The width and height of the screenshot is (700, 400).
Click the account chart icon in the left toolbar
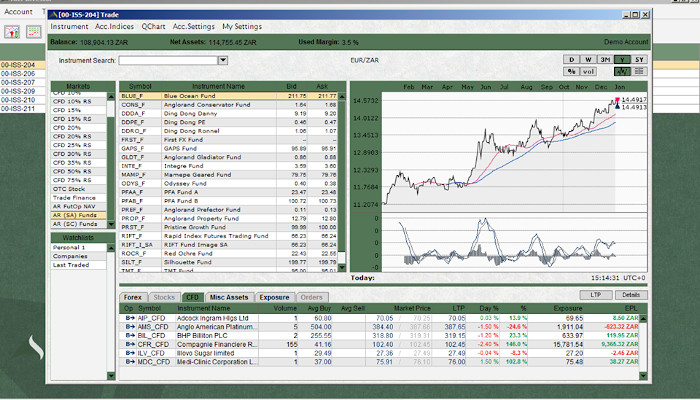pos(10,32)
